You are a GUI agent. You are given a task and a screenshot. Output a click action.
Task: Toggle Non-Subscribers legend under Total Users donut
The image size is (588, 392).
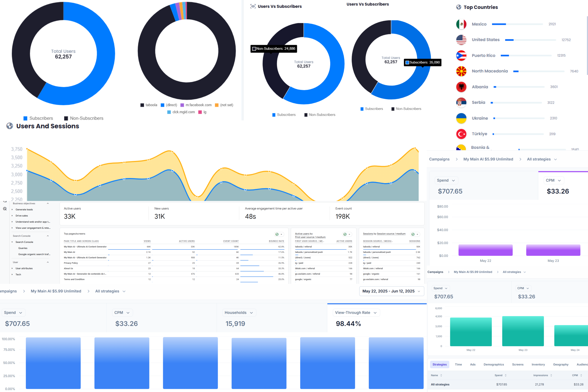tap(83, 118)
